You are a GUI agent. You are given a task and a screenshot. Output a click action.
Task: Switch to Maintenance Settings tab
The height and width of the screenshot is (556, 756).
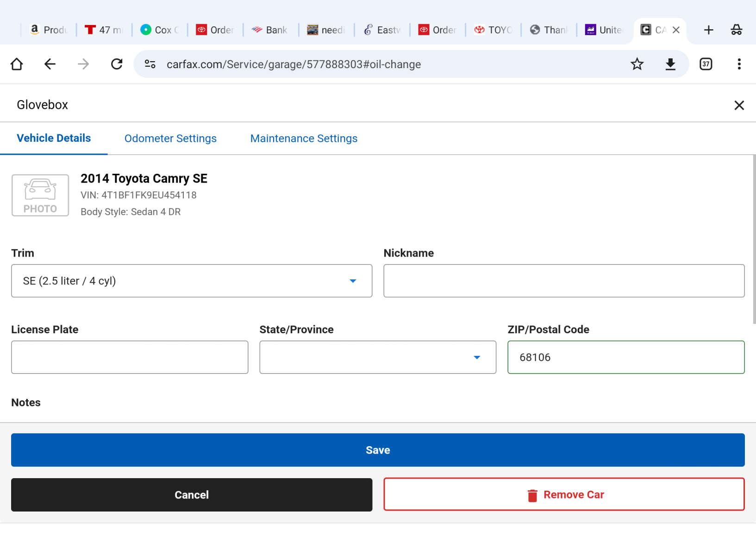point(304,139)
